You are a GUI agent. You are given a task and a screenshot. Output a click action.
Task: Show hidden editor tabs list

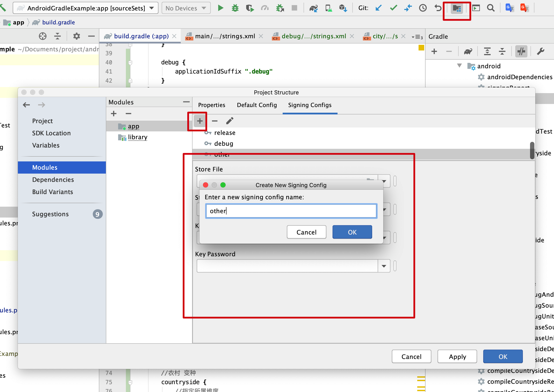pos(417,37)
